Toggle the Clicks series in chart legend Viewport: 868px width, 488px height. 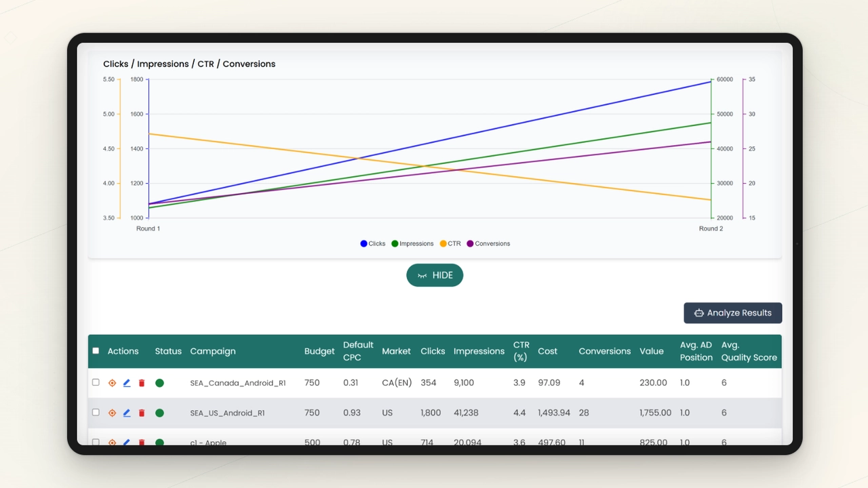[x=372, y=243]
